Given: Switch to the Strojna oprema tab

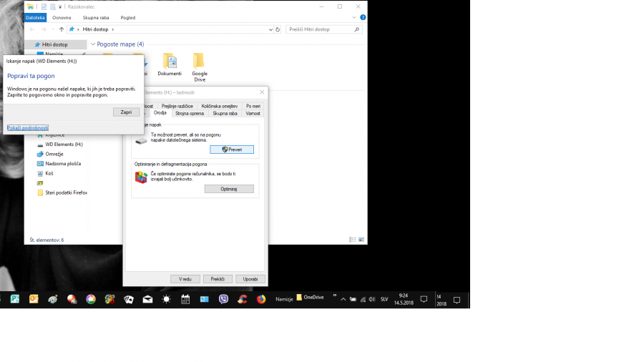Looking at the screenshot, I should point(189,113).
